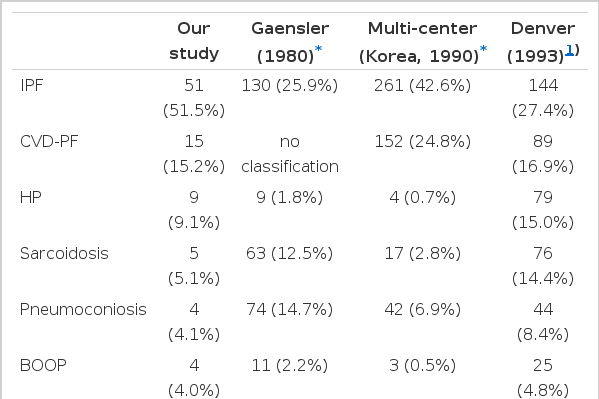
Task: Click the 'no classification' CVD-PF cell
Action: point(290,154)
